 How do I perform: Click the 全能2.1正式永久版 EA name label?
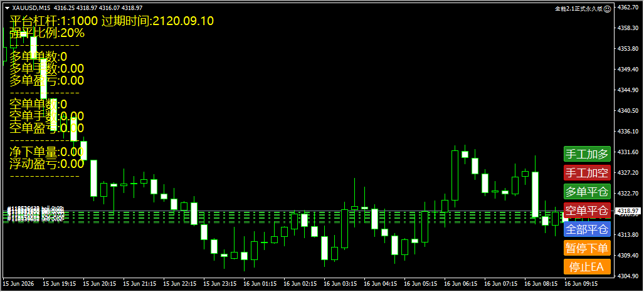click(579, 8)
